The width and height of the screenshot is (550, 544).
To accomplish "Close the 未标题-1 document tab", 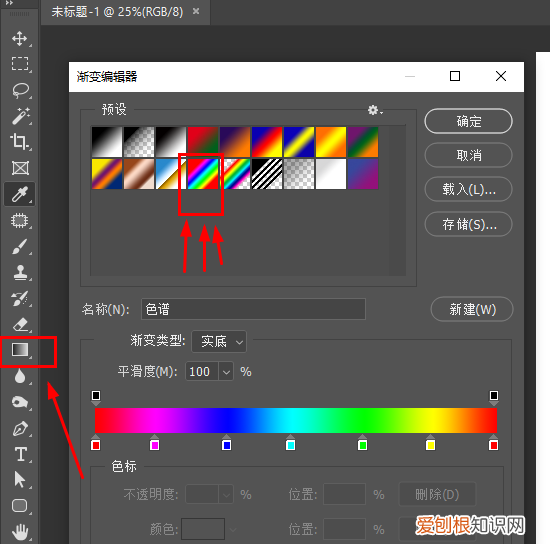I will 196,12.
